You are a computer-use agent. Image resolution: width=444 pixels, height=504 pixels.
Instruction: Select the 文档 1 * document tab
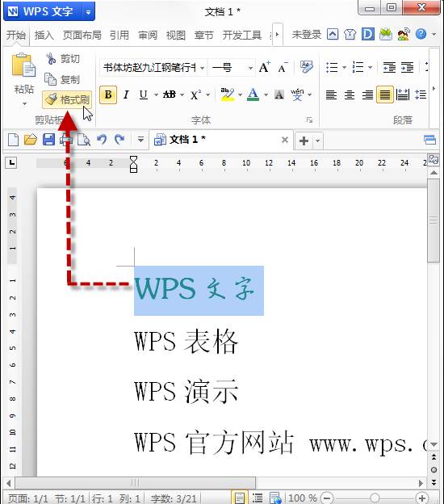(x=222, y=140)
